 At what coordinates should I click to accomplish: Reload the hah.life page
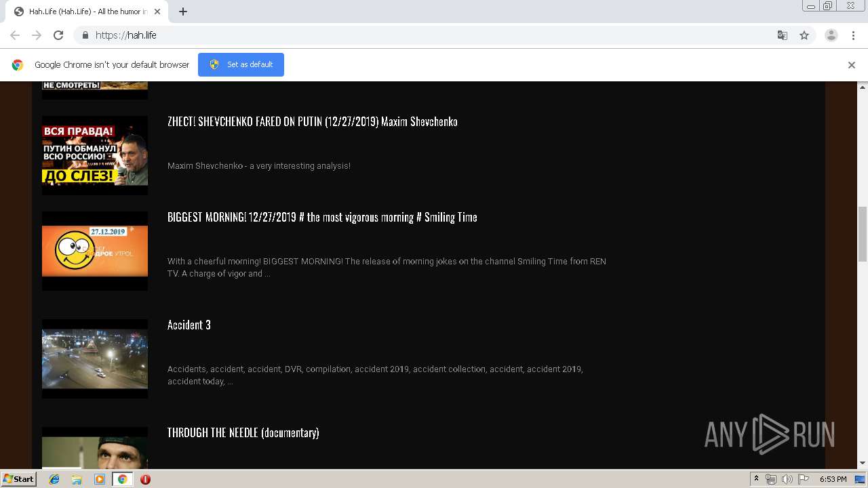58,35
